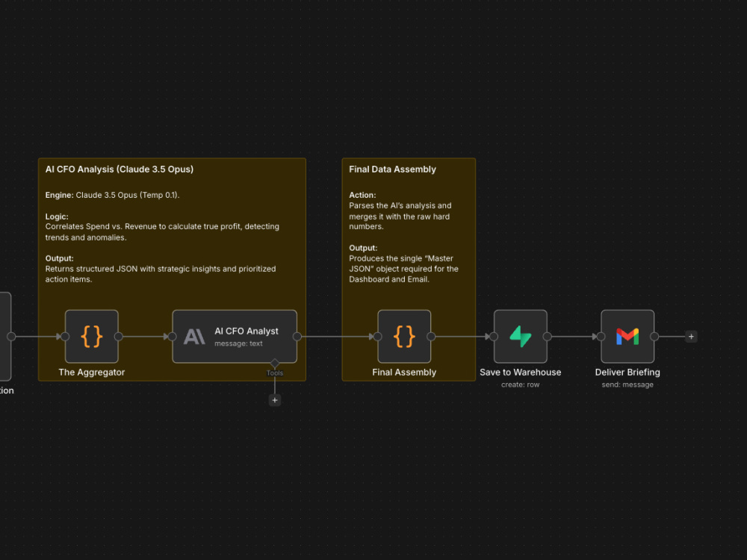Add a tool to AI CFO Analyst
Image resolution: width=747 pixels, height=560 pixels.
click(x=275, y=400)
